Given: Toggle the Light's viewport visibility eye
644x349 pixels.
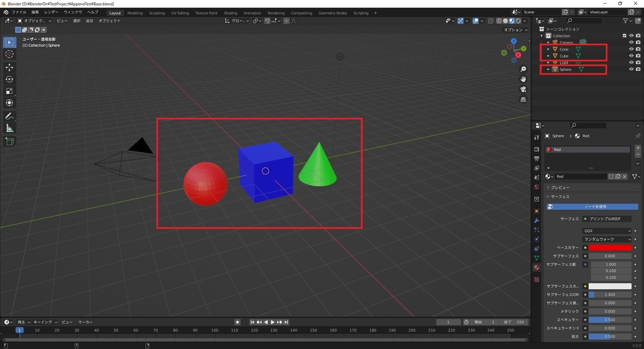Looking at the screenshot, I should pos(631,63).
